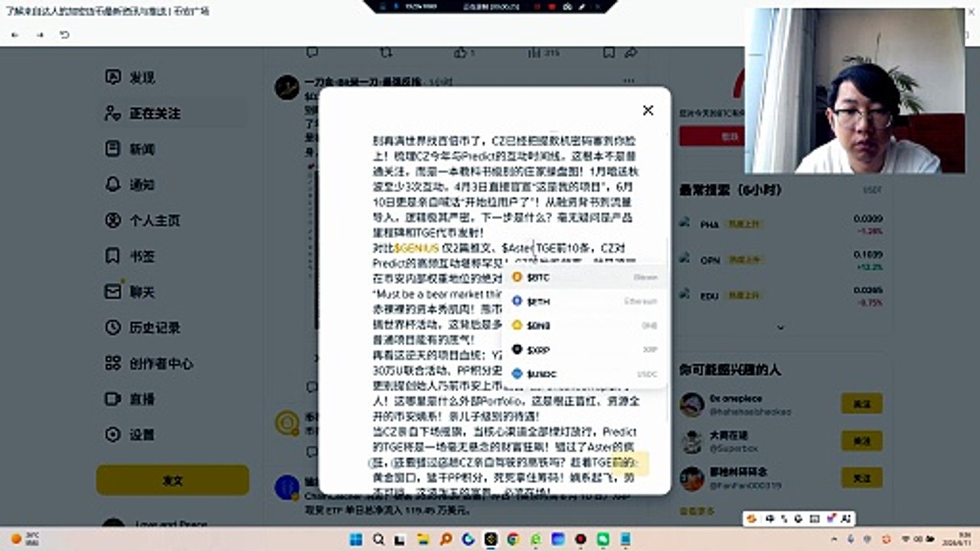Open 历史记录 history in the sidebar
The width and height of the screenshot is (980, 551).
[143, 328]
